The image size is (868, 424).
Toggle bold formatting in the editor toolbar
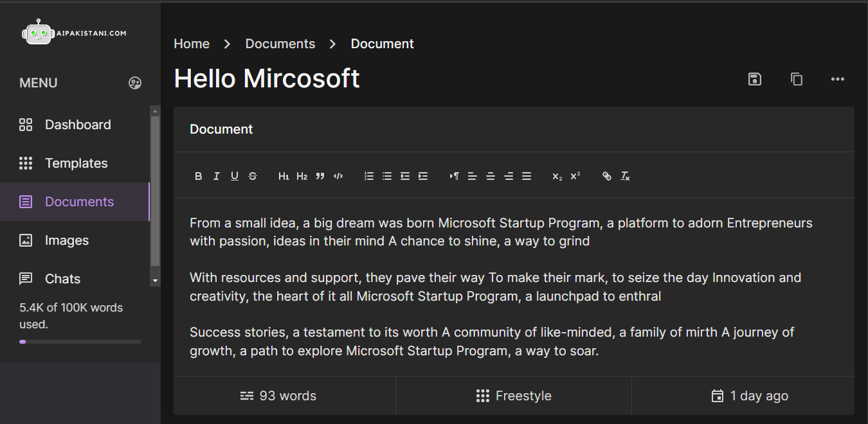[199, 176]
